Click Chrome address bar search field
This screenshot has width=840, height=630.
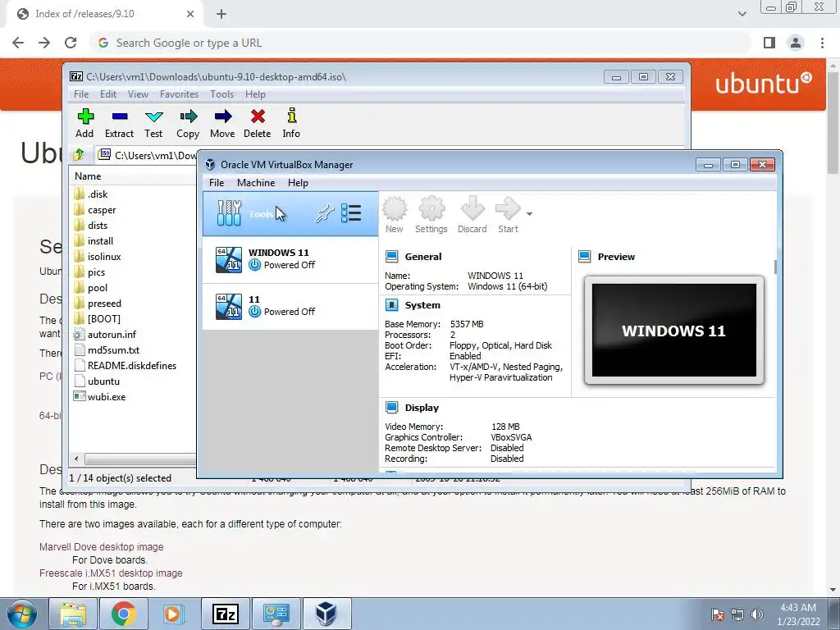click(421, 43)
